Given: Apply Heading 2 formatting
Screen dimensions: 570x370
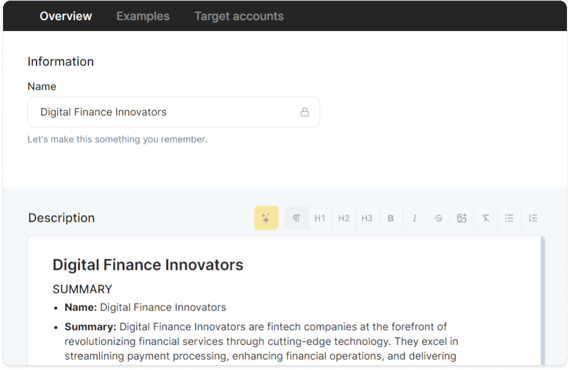Looking at the screenshot, I should click(344, 218).
